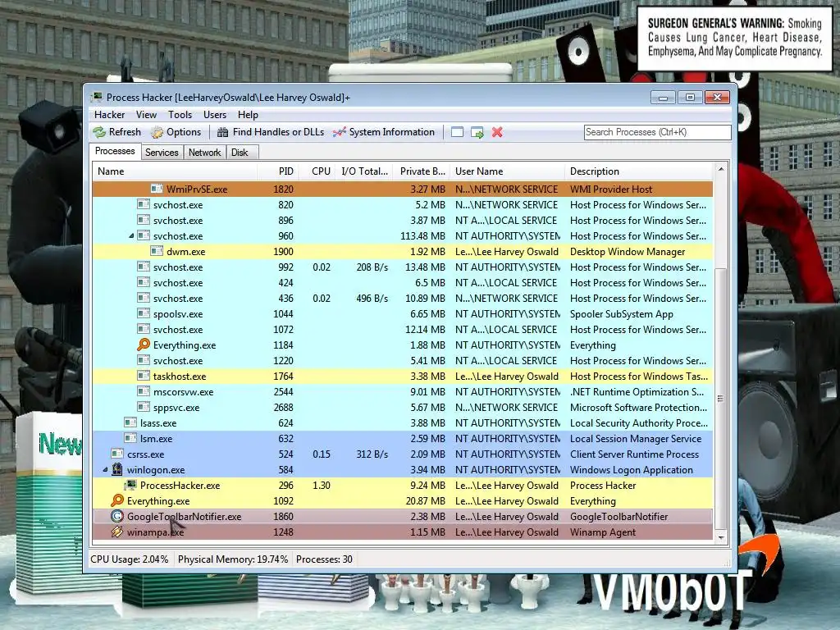
Task: Switch to the Services tab
Action: click(x=162, y=152)
